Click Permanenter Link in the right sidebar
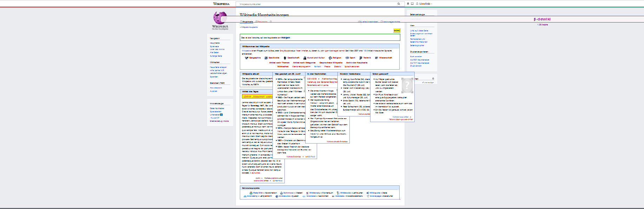 (x=418, y=39)
